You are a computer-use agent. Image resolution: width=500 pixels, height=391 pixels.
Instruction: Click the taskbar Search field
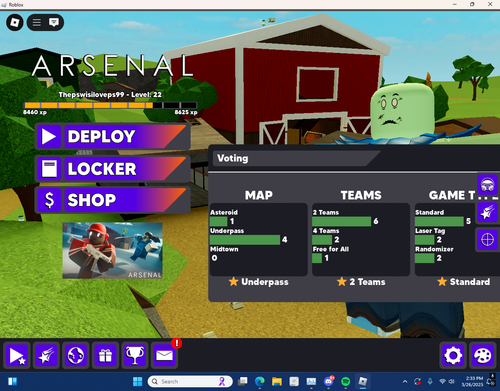(x=190, y=381)
